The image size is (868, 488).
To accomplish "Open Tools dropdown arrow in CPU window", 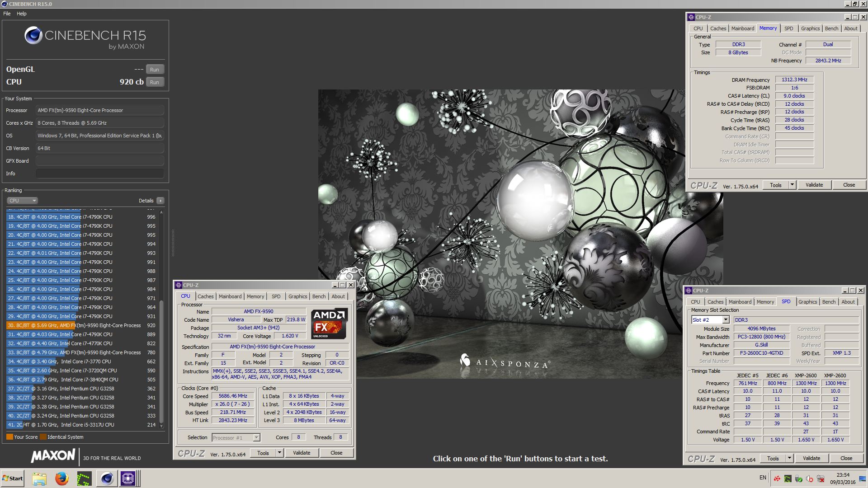I will pos(279,453).
